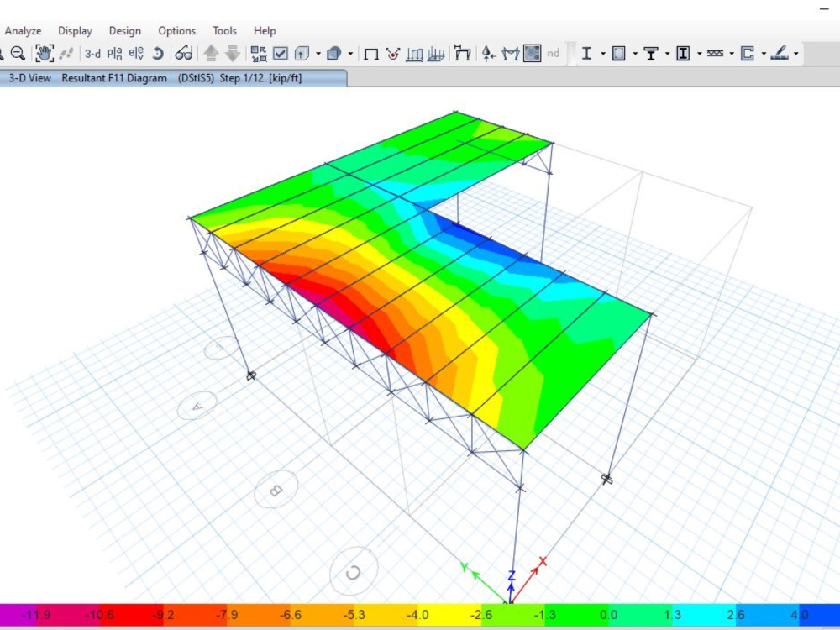Screen dimensions: 840x630
Task: Open the dropdown beside the I-section icon
Action: point(601,53)
